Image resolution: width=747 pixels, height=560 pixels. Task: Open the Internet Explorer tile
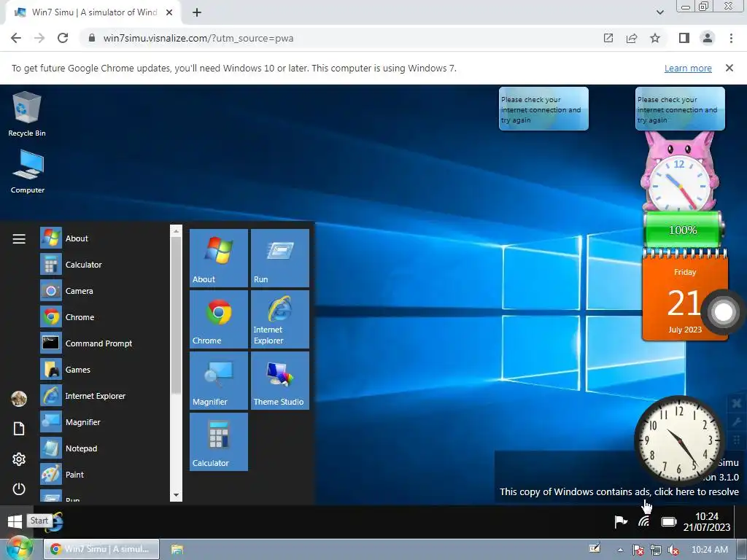[280, 319]
